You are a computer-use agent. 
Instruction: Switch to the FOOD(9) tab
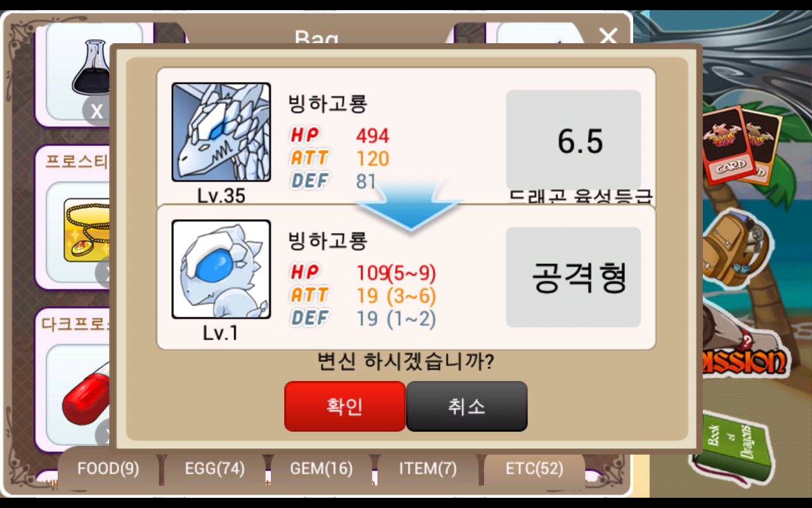coord(108,469)
